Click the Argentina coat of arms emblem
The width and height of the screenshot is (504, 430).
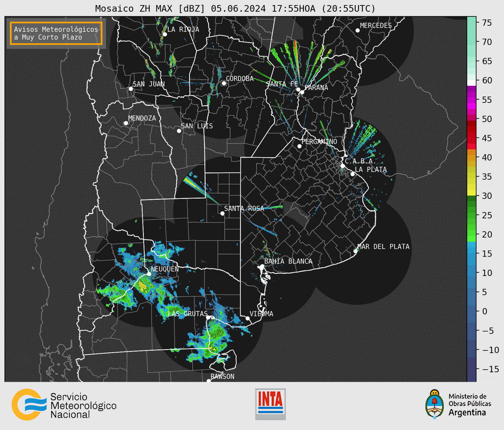(x=435, y=404)
